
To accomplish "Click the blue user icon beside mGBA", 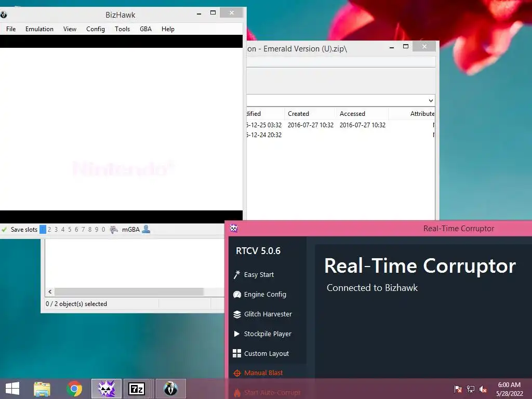I will pyautogui.click(x=146, y=229).
